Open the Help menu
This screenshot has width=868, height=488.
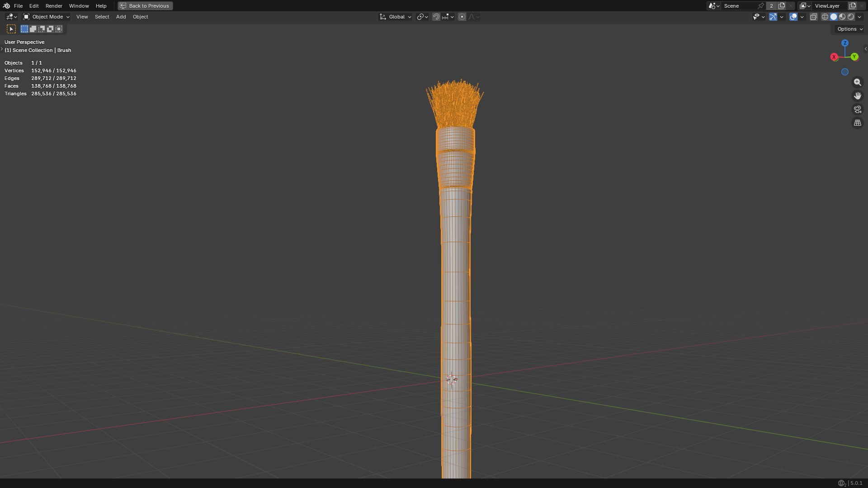[x=101, y=6]
